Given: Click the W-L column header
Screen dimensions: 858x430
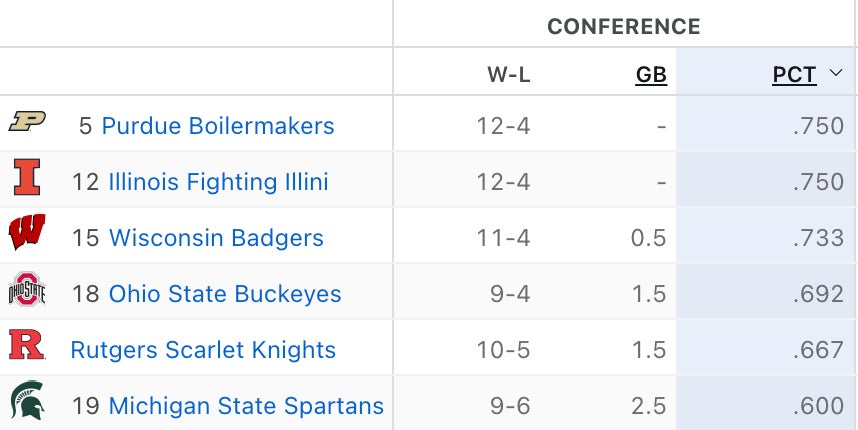Looking at the screenshot, I should click(509, 75).
